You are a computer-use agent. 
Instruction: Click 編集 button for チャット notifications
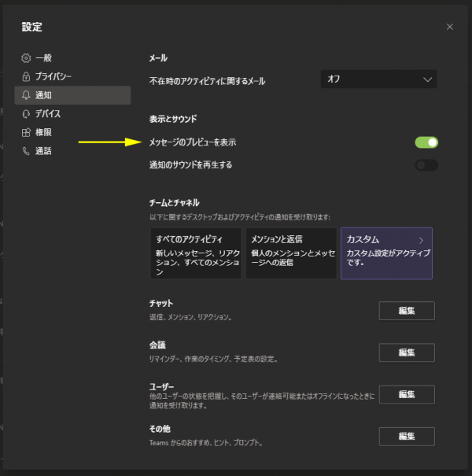point(406,311)
